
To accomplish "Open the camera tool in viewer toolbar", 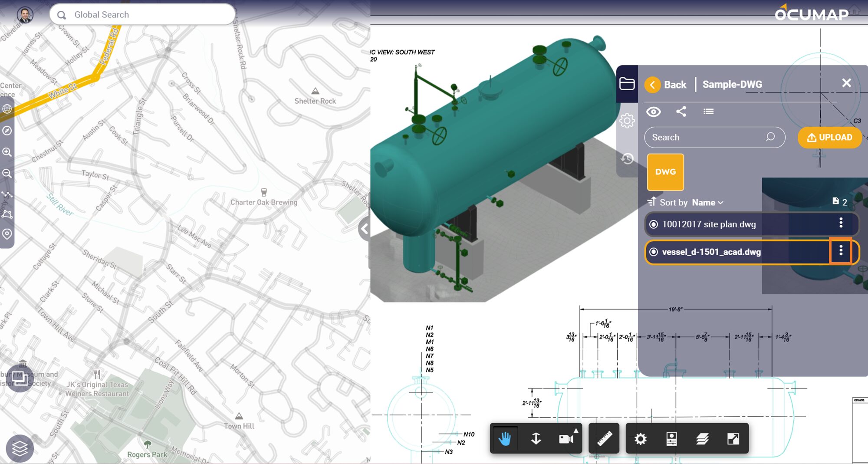I will (567, 439).
